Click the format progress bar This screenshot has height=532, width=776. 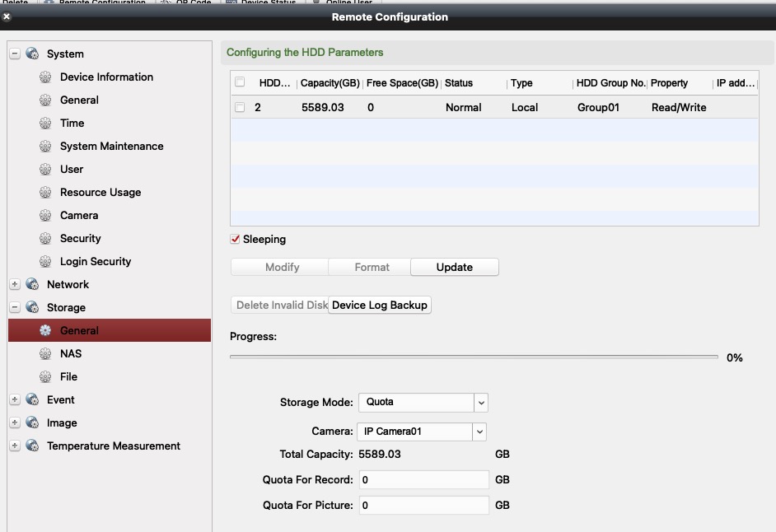474,357
